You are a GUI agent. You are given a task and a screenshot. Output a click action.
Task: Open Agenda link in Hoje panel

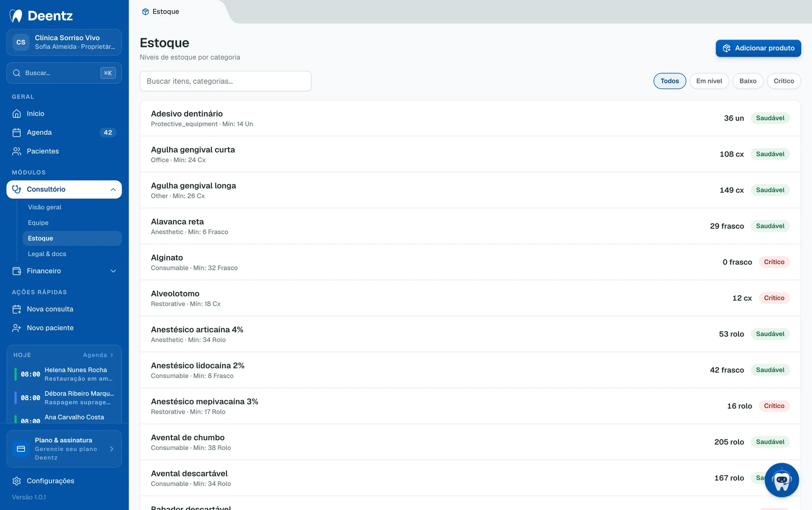[x=98, y=355]
